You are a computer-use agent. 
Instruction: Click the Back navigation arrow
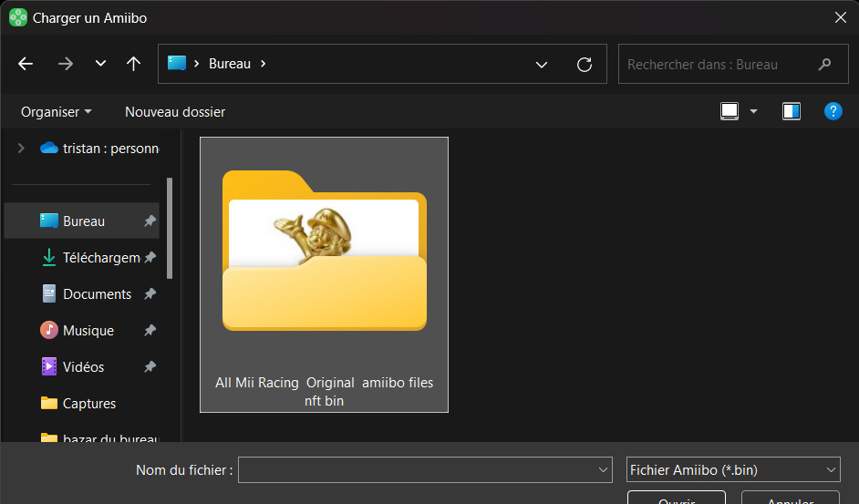[x=26, y=64]
